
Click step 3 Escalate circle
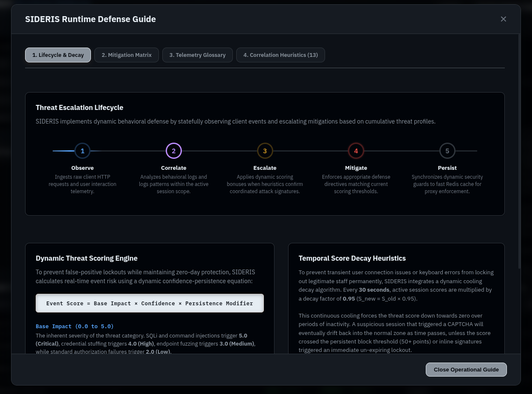[x=265, y=151]
